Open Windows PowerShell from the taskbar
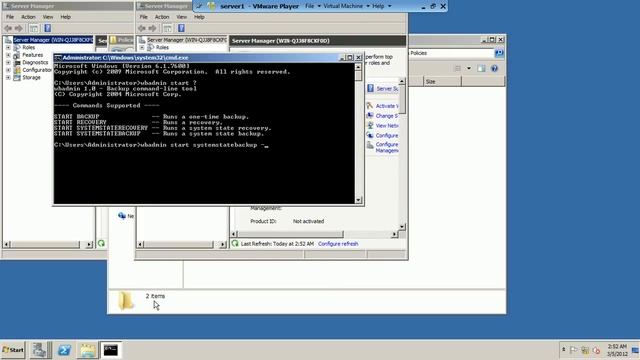The height and width of the screenshot is (360, 640). point(64,350)
